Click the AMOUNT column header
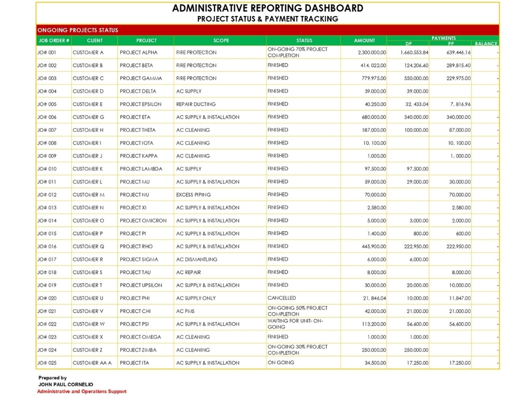Screen dimensions: 532x399 click(x=364, y=40)
